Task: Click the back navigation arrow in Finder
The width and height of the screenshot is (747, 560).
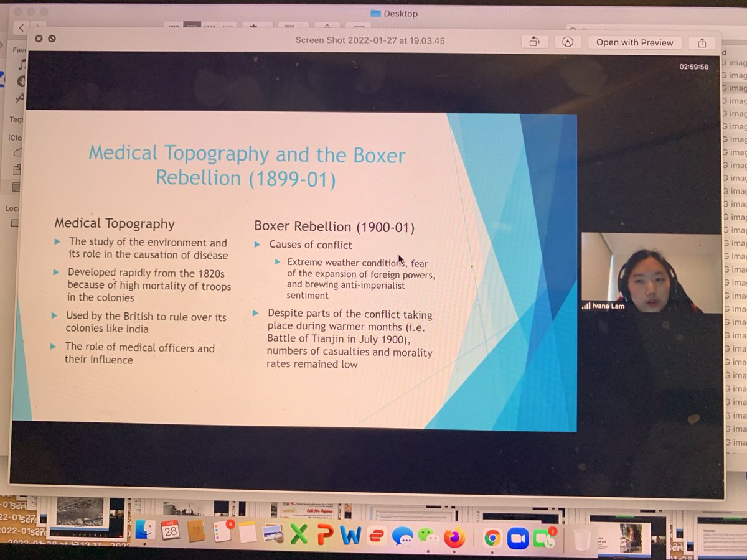Action: pos(21,27)
